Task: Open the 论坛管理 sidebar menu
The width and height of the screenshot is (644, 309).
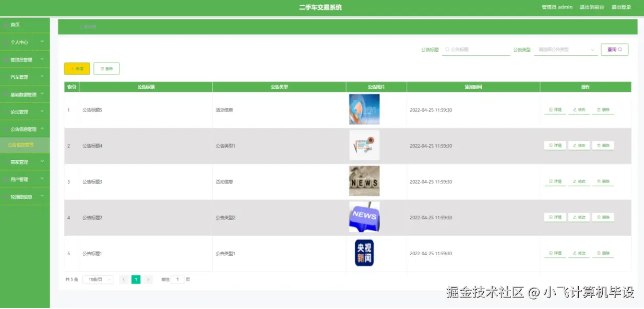Action: 25,111
